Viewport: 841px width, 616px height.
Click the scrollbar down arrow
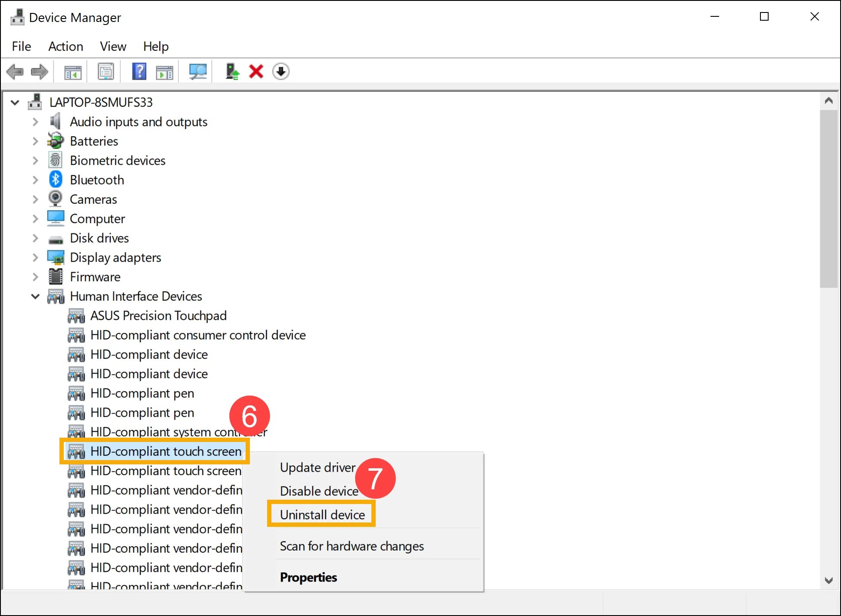[x=828, y=580]
